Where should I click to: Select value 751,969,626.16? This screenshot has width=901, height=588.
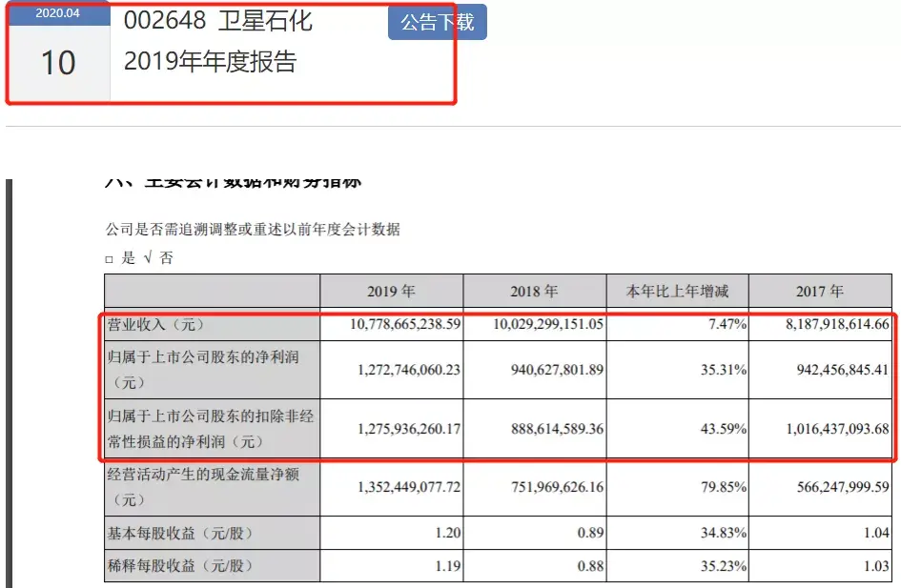click(558, 487)
